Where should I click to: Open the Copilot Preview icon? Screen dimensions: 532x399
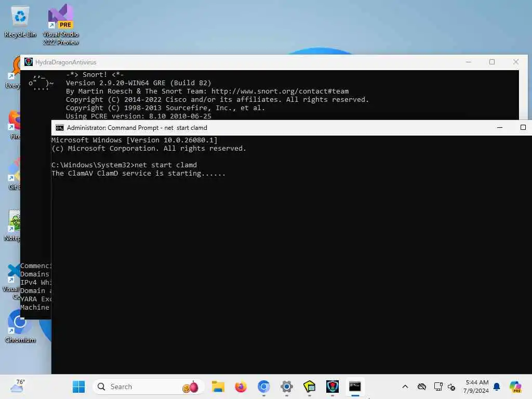click(515, 387)
